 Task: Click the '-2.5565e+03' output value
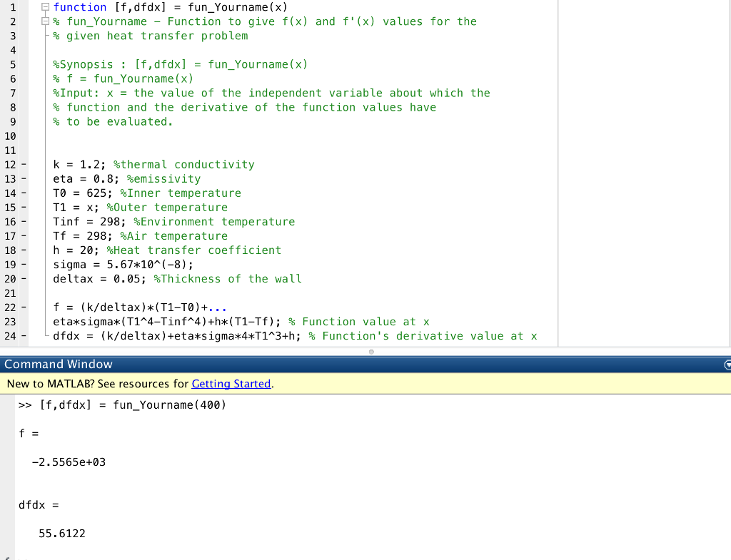tap(69, 462)
